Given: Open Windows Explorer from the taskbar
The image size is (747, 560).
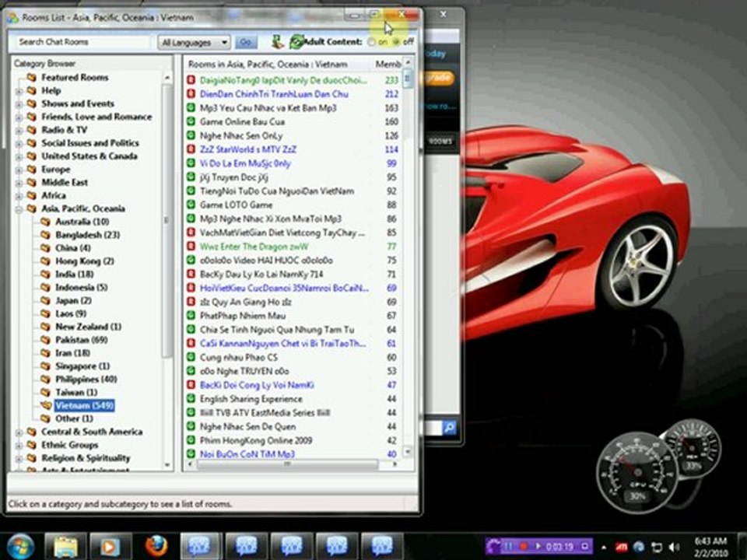Looking at the screenshot, I should point(65,546).
